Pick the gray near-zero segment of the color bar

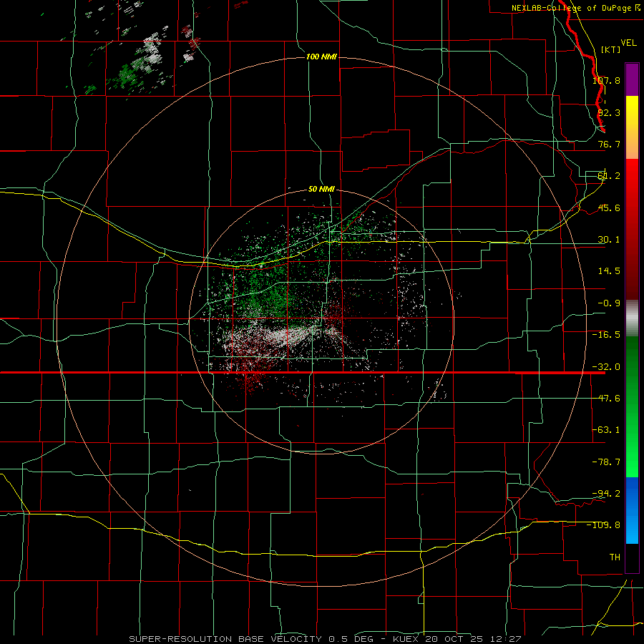pos(632,318)
